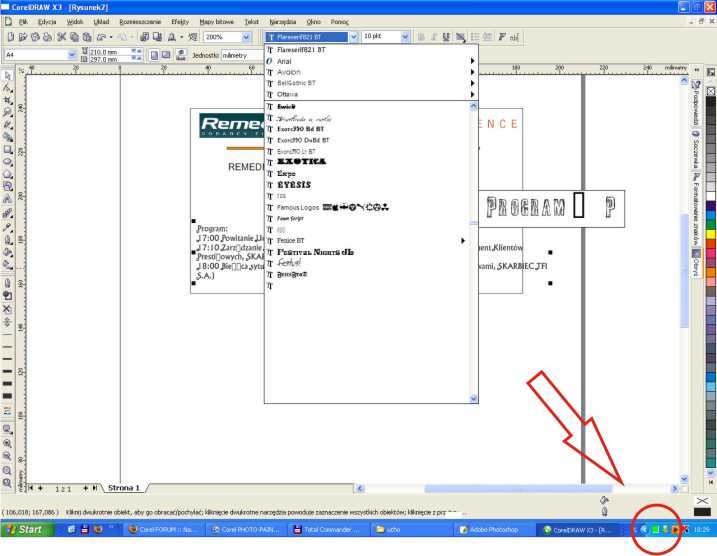This screenshot has height=556, width=717.
Task: Open the Efekty menu
Action: (180, 21)
